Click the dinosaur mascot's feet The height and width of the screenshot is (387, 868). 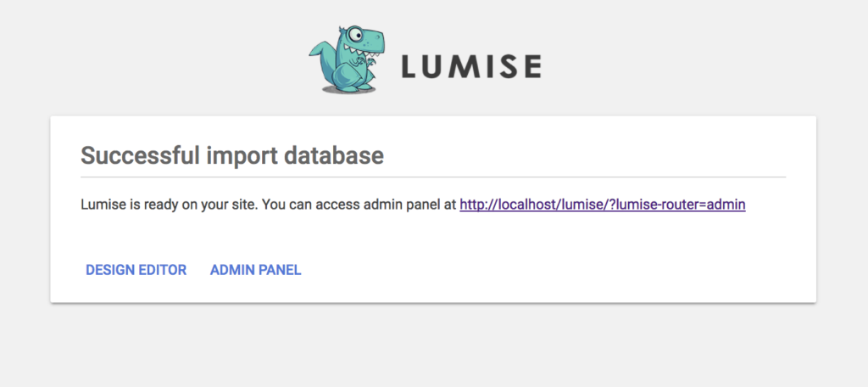tap(349, 88)
